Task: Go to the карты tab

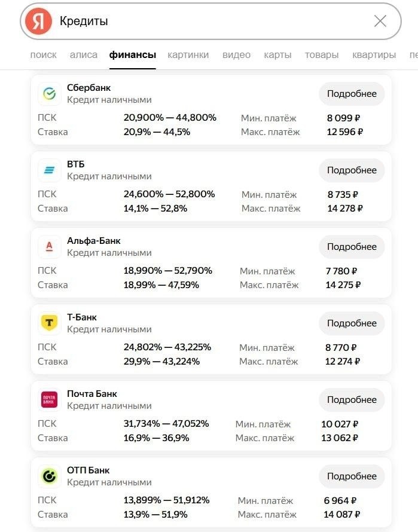Action: (x=277, y=55)
